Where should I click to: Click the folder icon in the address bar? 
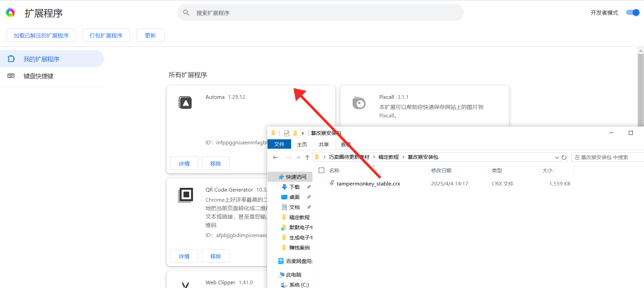[x=317, y=157]
